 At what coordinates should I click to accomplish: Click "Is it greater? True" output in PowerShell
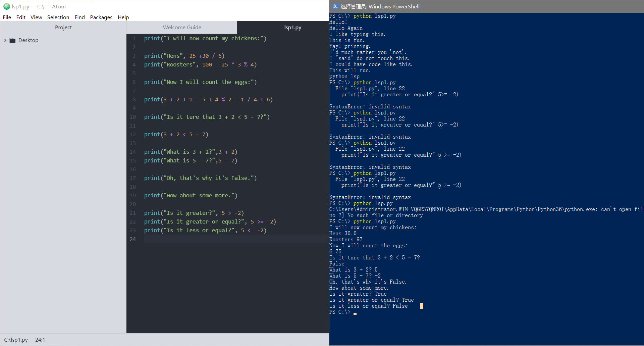click(x=358, y=294)
